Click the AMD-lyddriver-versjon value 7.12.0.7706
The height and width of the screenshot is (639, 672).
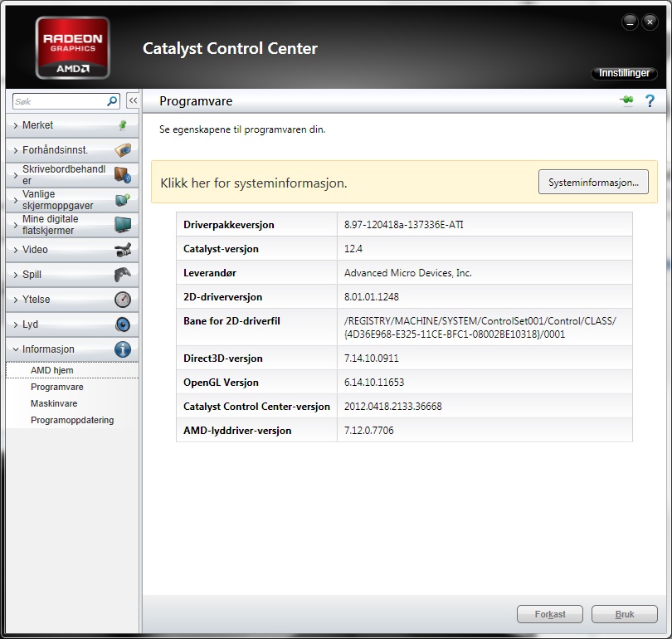tap(368, 430)
